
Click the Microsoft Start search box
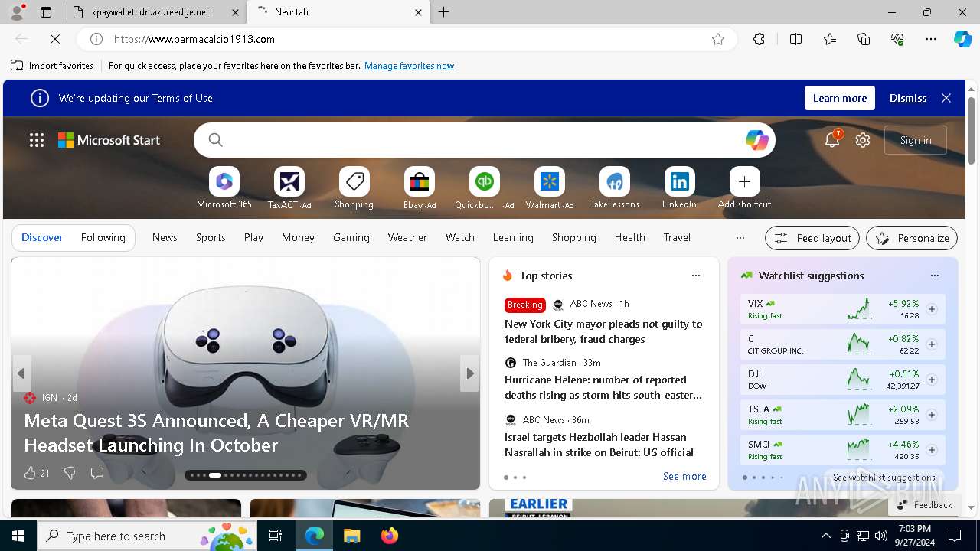(x=485, y=140)
